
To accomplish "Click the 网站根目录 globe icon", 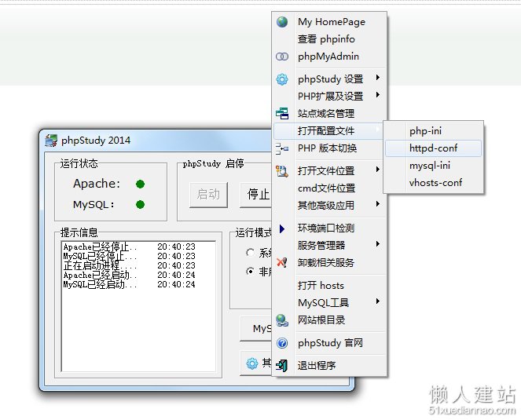I will [x=282, y=320].
